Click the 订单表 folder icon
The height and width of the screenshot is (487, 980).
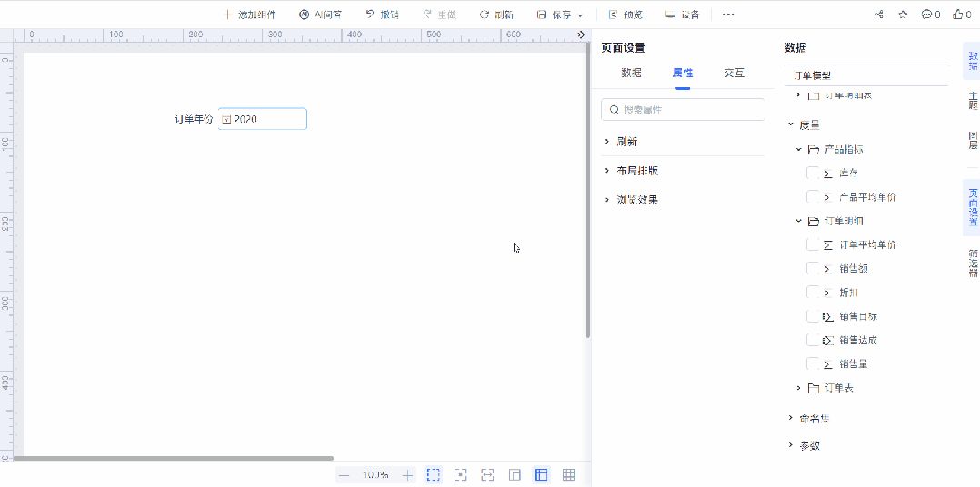pos(813,388)
